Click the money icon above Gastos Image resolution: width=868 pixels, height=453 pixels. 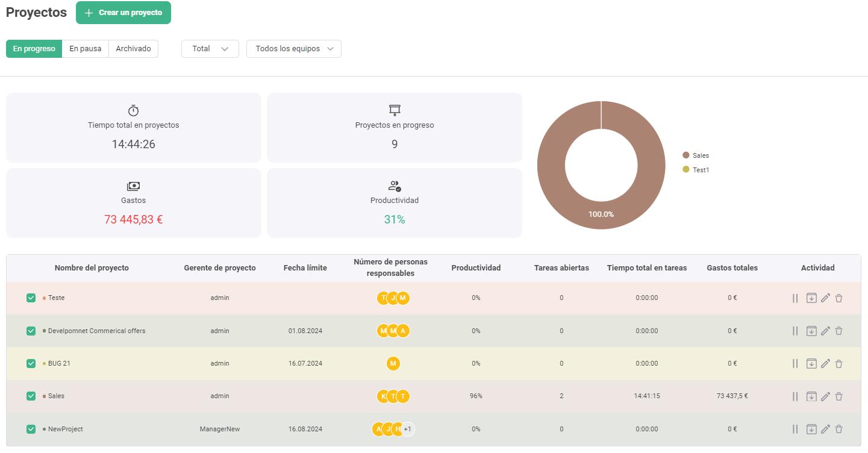coord(134,186)
